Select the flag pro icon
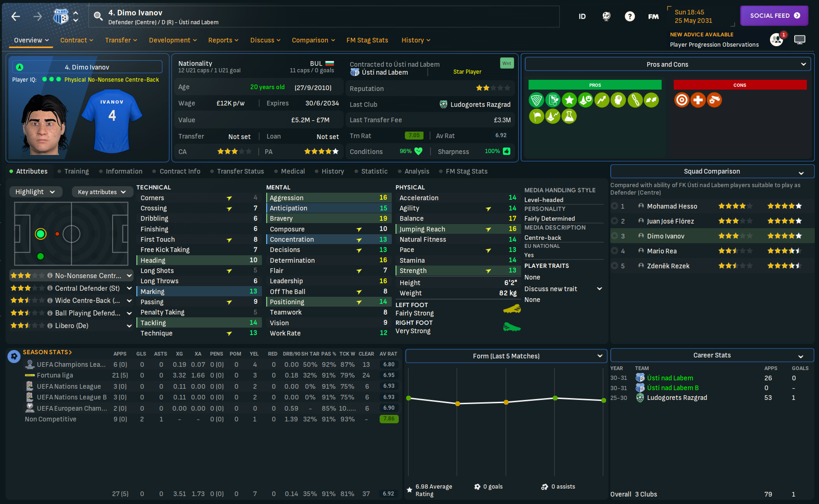 click(537, 116)
